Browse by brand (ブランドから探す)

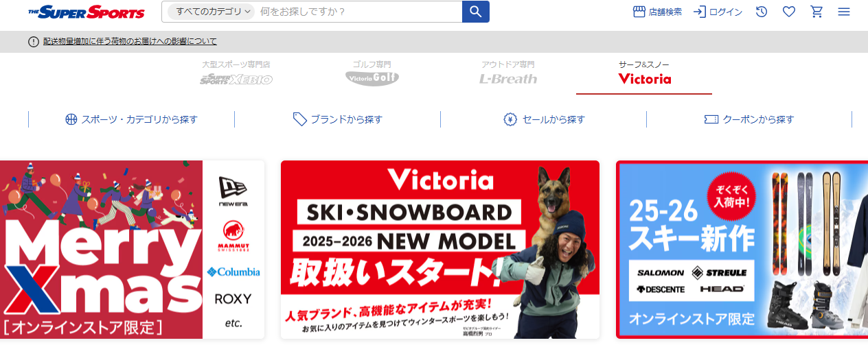point(337,119)
